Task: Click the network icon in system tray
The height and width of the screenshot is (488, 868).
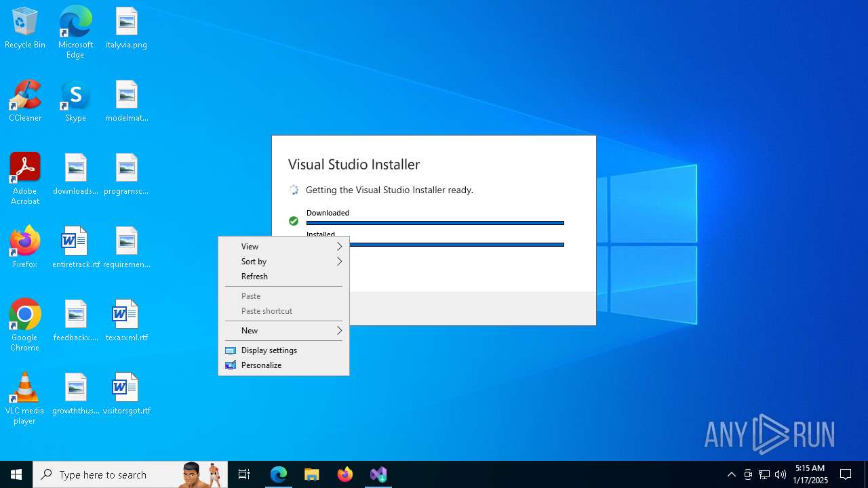Action: click(764, 474)
